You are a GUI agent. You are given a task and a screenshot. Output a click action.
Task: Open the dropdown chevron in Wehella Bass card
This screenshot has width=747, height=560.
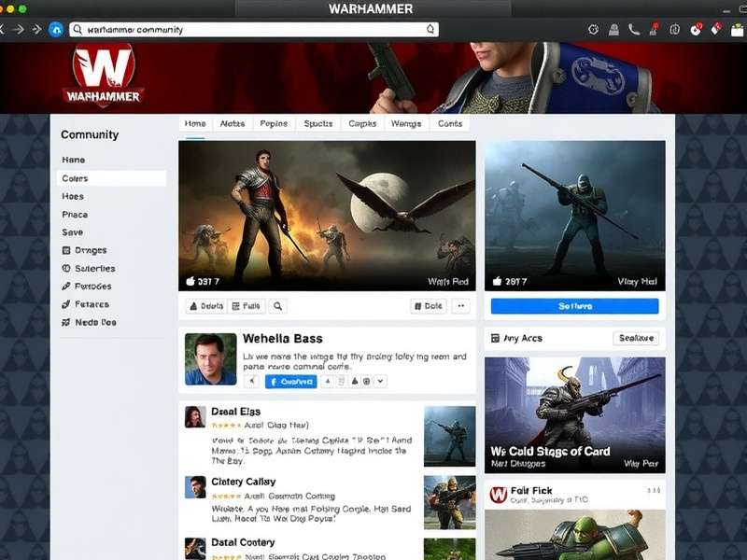coord(380,381)
